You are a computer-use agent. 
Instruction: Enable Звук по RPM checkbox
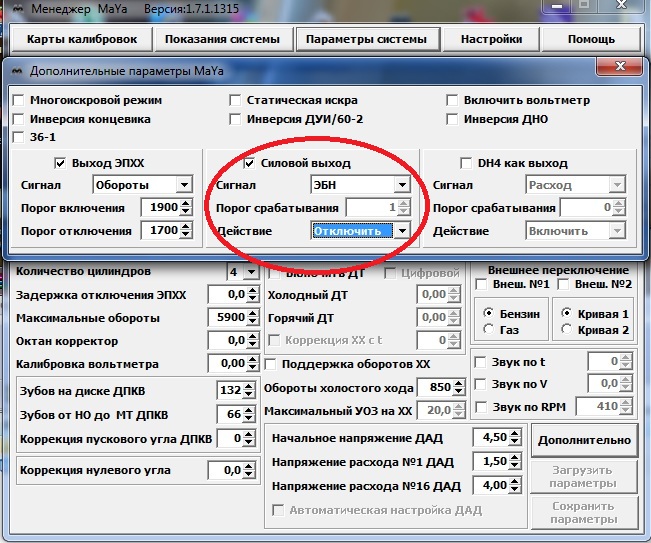[480, 407]
